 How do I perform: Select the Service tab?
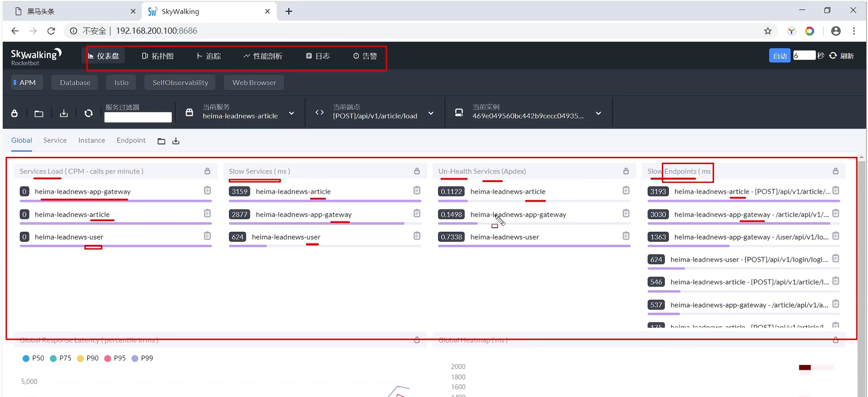tap(55, 140)
